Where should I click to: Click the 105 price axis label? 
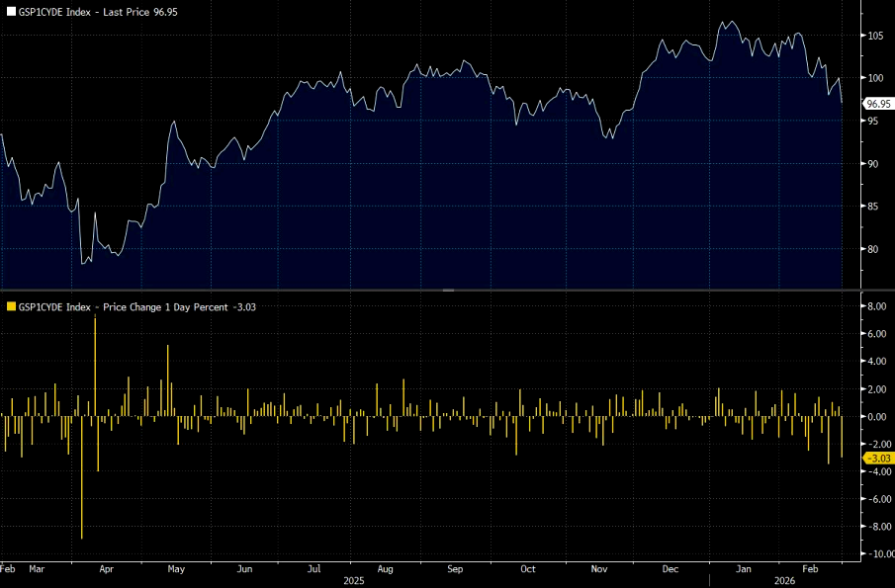coord(875,36)
